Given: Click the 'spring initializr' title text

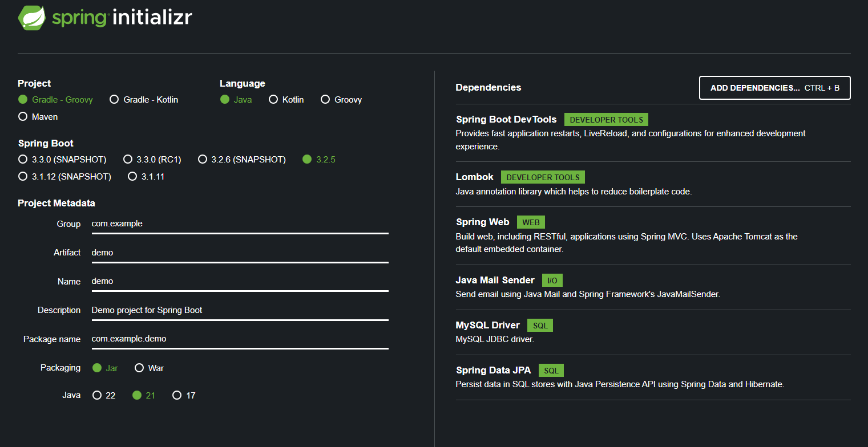Looking at the screenshot, I should [x=122, y=18].
